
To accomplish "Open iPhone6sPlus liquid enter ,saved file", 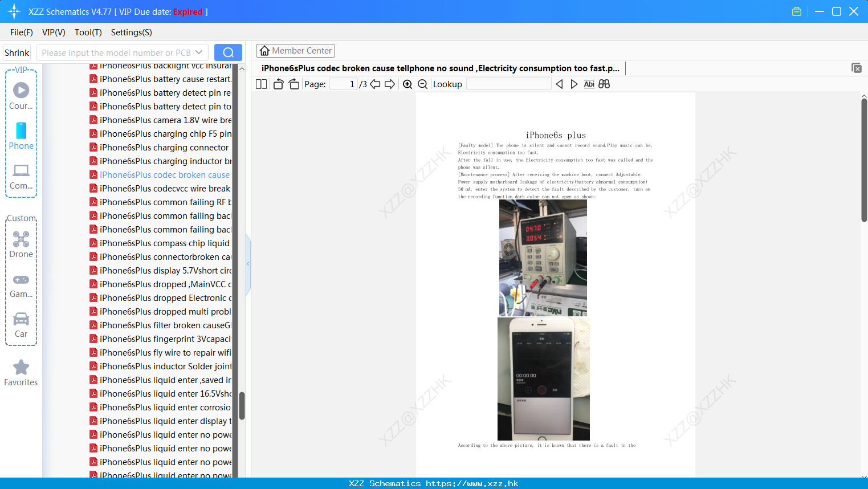I will (160, 380).
